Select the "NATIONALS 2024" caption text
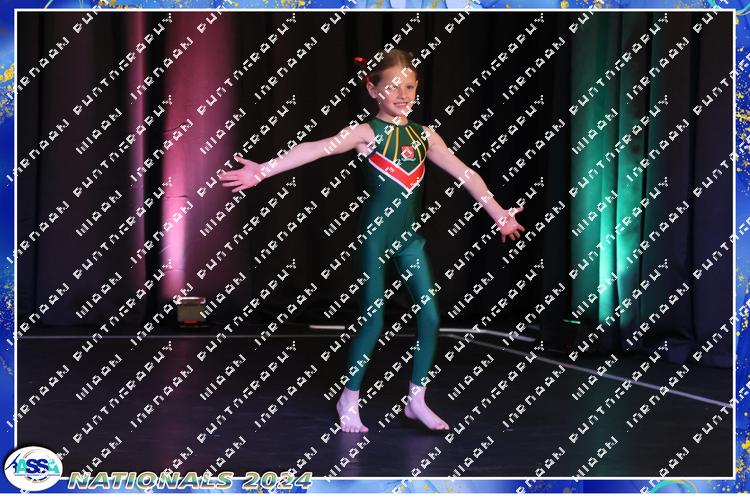This screenshot has height=500, width=750. click(190, 480)
